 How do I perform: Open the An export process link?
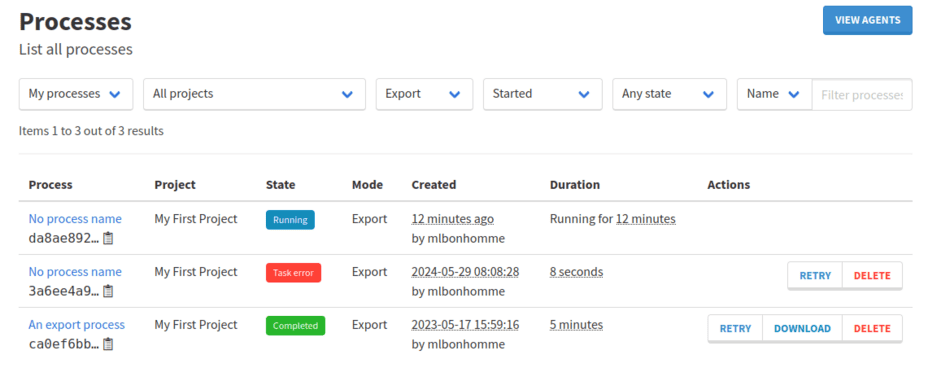77,325
